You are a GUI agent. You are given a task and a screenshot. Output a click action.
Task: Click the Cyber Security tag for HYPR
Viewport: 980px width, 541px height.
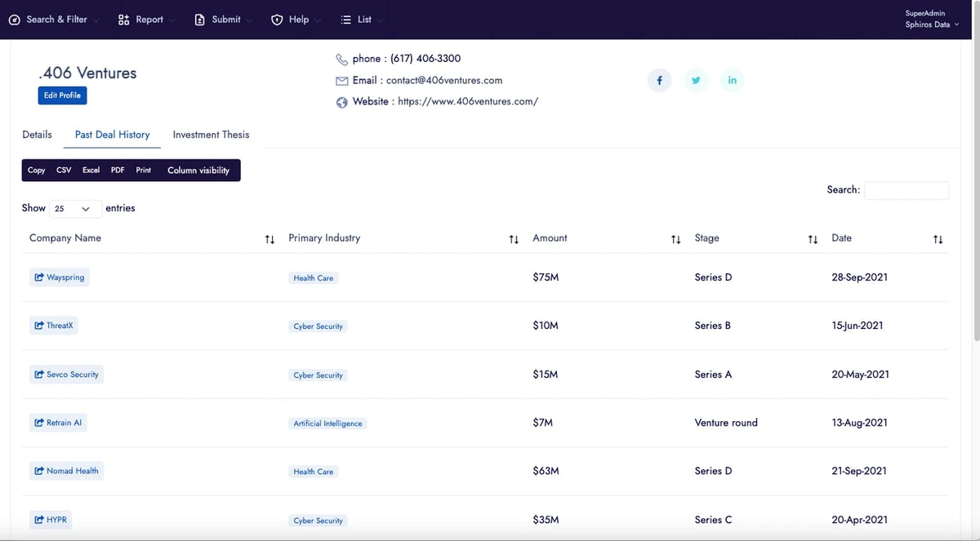pyautogui.click(x=318, y=521)
